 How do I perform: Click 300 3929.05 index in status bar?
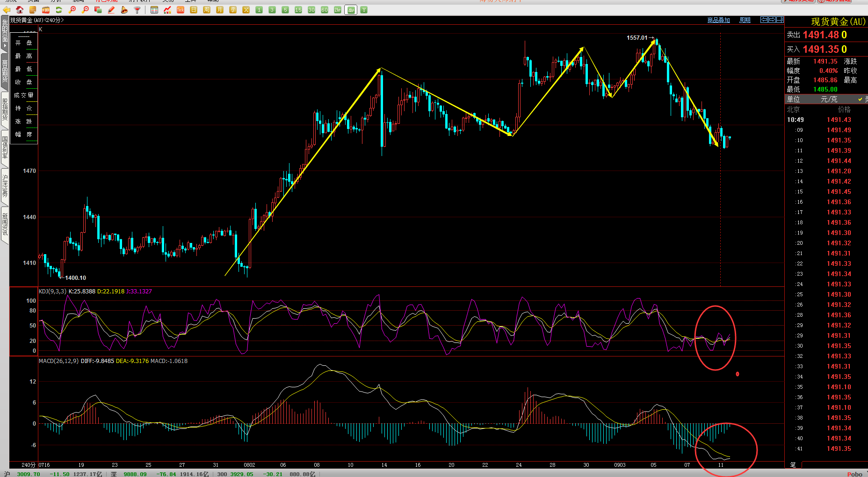(235, 474)
